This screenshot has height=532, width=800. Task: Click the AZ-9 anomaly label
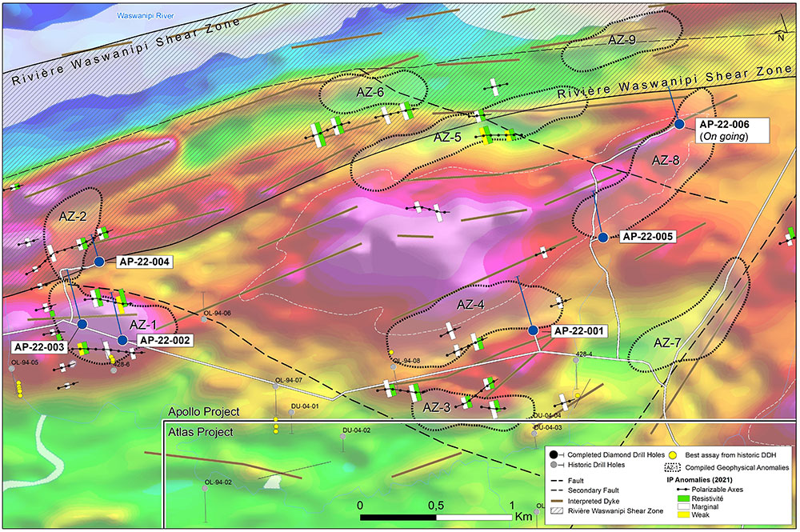click(622, 40)
